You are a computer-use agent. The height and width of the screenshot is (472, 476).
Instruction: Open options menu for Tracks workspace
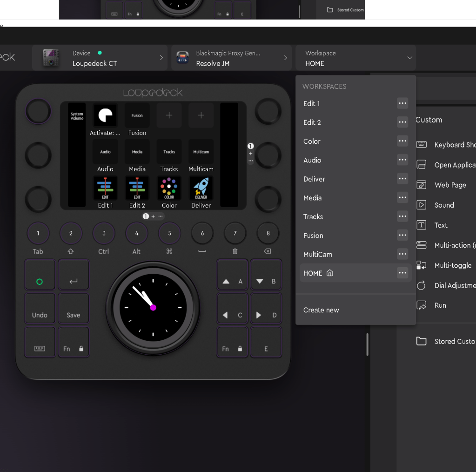(402, 216)
